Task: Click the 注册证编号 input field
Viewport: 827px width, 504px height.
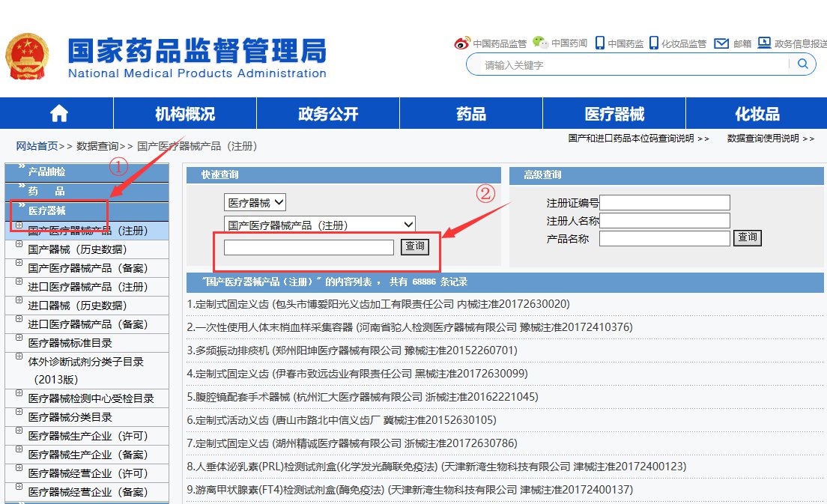Action: [x=664, y=203]
